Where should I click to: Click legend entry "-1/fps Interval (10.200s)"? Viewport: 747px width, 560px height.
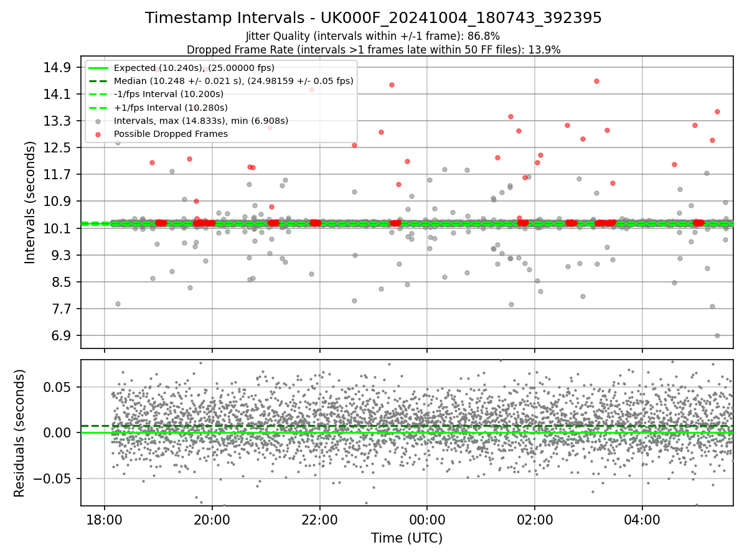pos(169,94)
